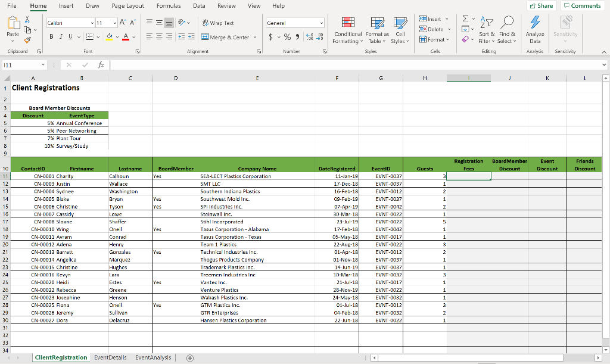Toggle bold formatting
610x364 pixels.
coord(51,36)
